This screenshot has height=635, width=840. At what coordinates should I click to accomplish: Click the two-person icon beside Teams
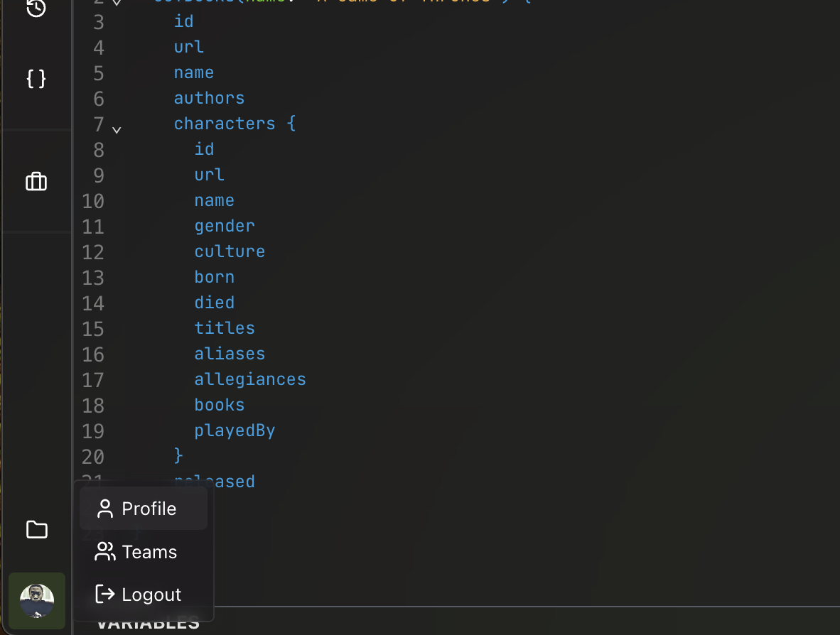[x=105, y=552]
